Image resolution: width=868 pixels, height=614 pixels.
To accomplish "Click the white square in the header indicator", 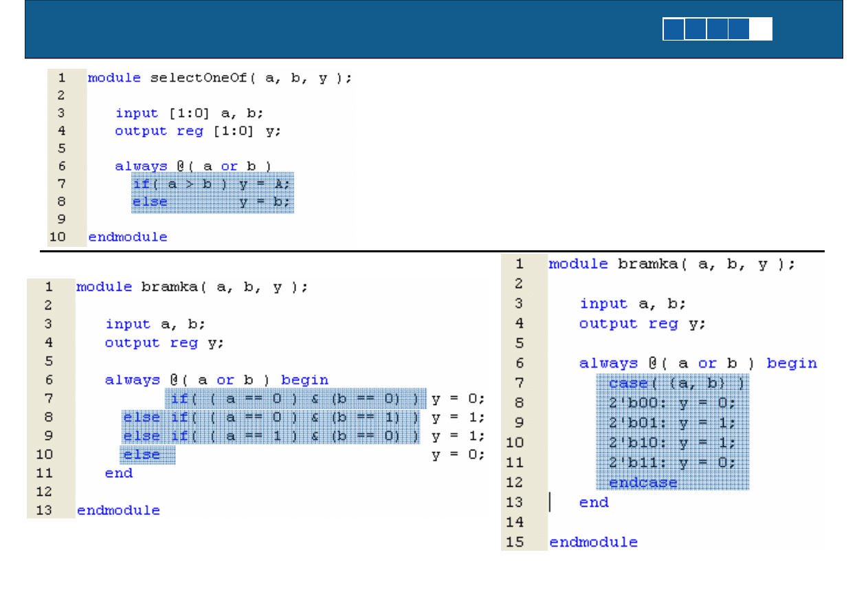I will pyautogui.click(x=761, y=29).
